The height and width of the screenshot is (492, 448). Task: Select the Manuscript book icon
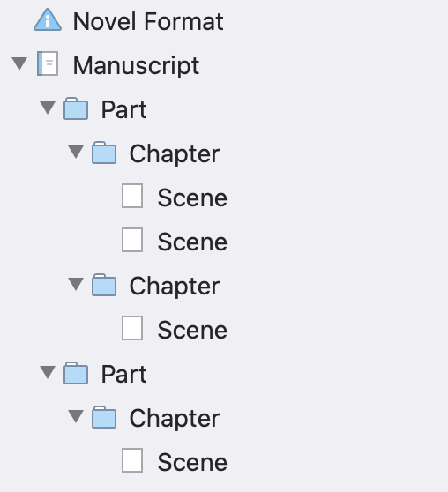point(48,63)
